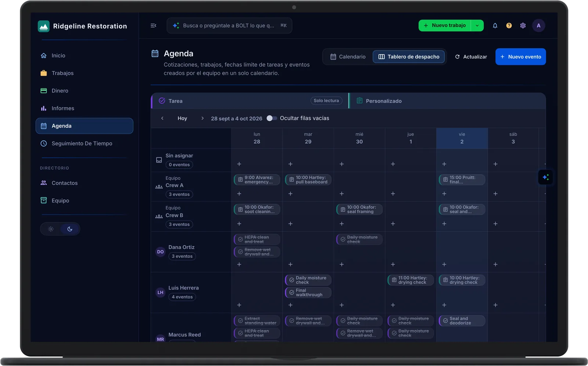Click the Agenda calendar icon beside the title
The width and height of the screenshot is (588, 366).
tap(155, 54)
